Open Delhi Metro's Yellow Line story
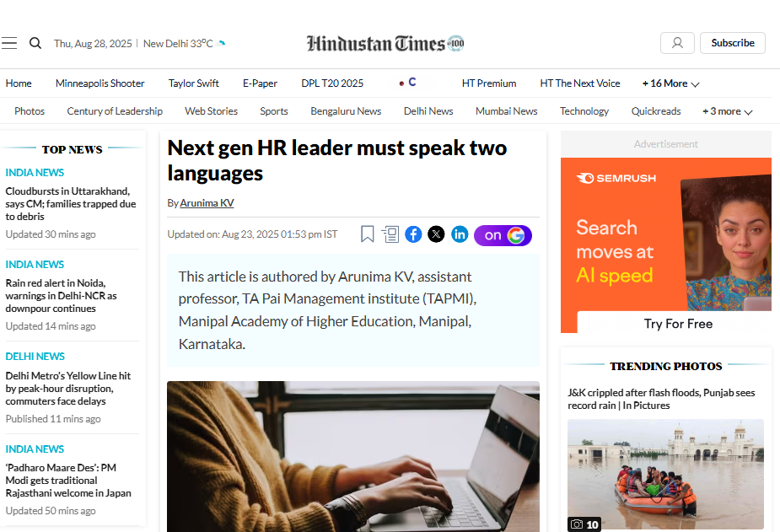Image resolution: width=780 pixels, height=532 pixels. [68, 389]
